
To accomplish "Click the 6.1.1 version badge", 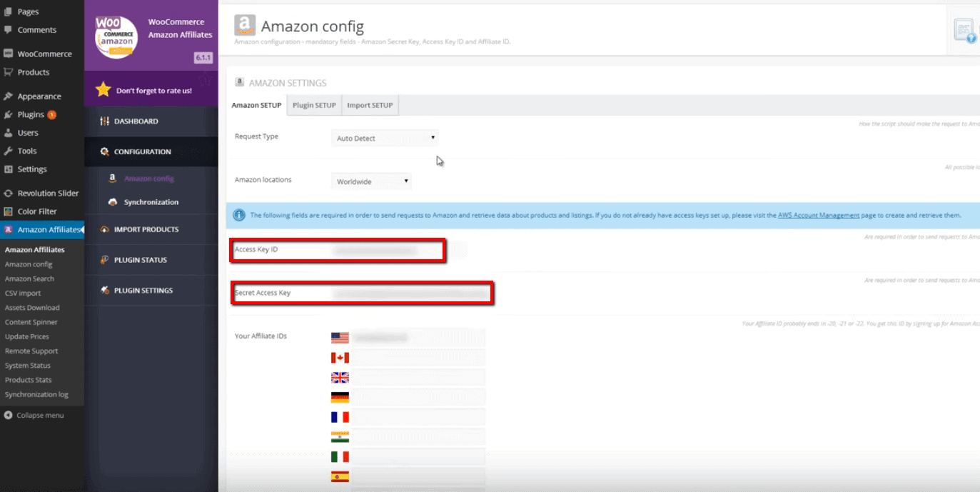I will point(203,58).
